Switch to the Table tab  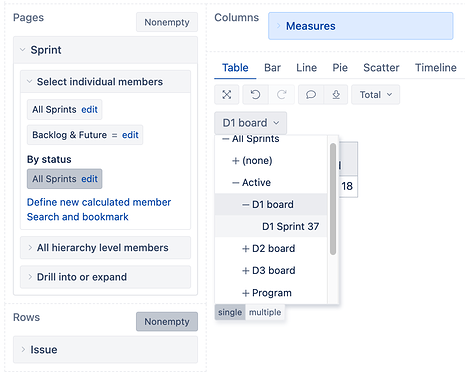click(x=235, y=68)
